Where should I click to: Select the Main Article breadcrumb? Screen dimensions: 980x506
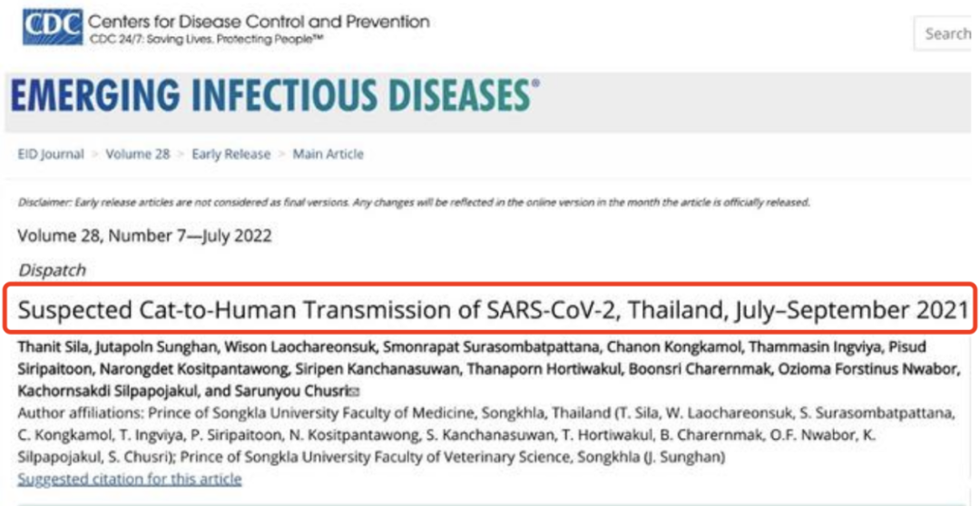pos(328,154)
